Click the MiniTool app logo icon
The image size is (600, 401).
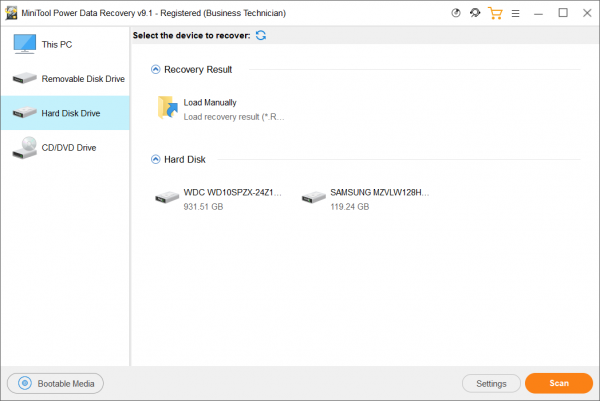[11, 13]
